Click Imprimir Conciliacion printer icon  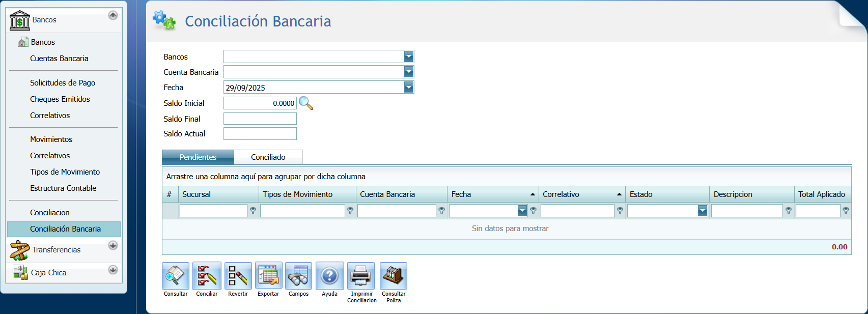click(x=361, y=276)
